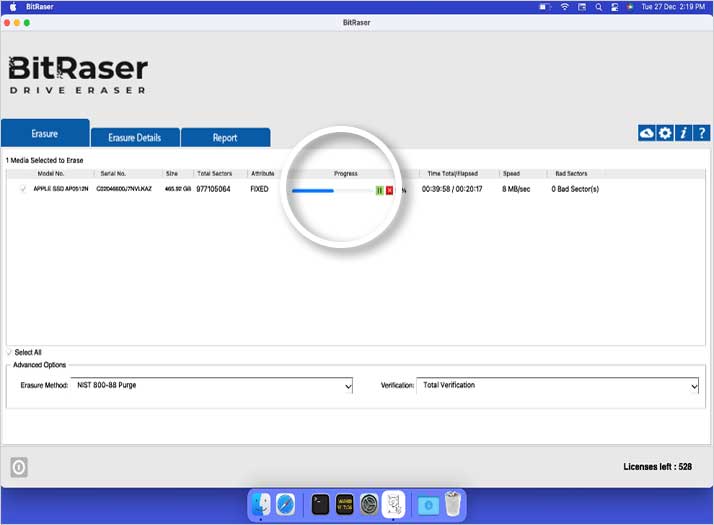Open Finder in the Dock

click(x=261, y=505)
